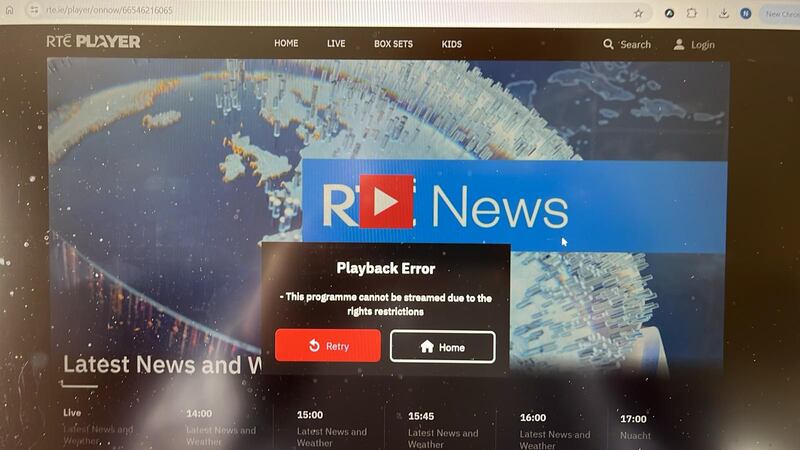Click the 'Latest News and W' programme title
This screenshot has height=450, width=800.
pyautogui.click(x=162, y=365)
